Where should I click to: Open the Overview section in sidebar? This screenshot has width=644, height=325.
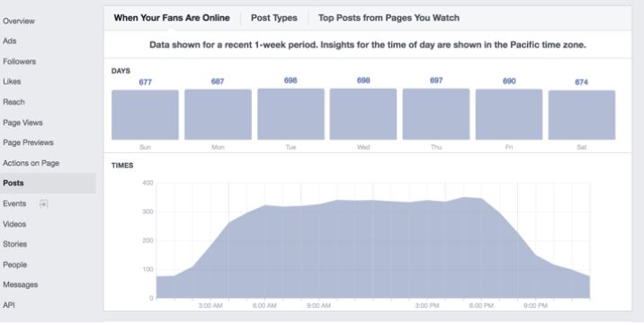click(x=19, y=21)
